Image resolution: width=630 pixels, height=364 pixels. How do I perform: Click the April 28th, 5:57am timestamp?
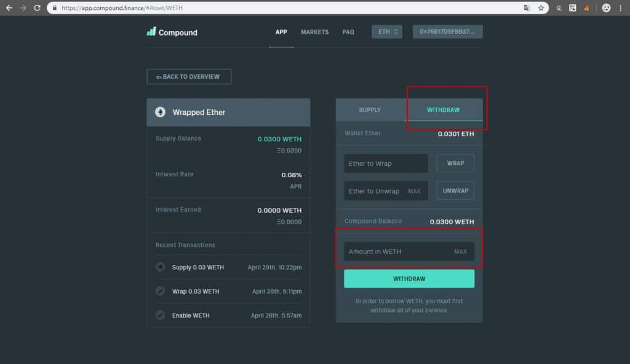(276, 315)
